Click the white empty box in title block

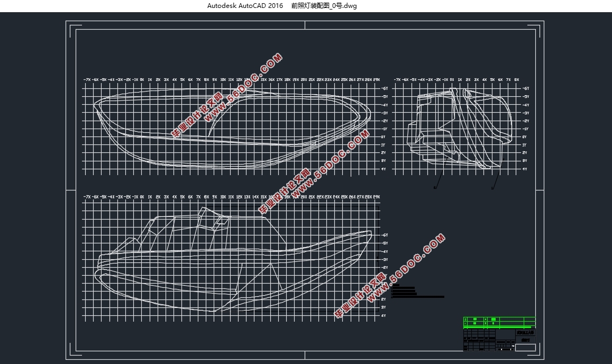525,348
